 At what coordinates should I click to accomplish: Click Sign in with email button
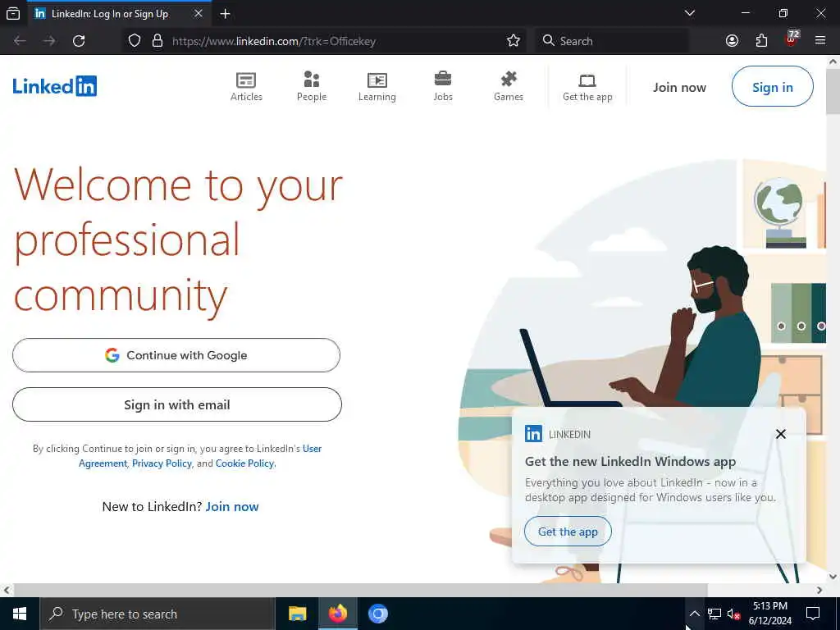(177, 404)
